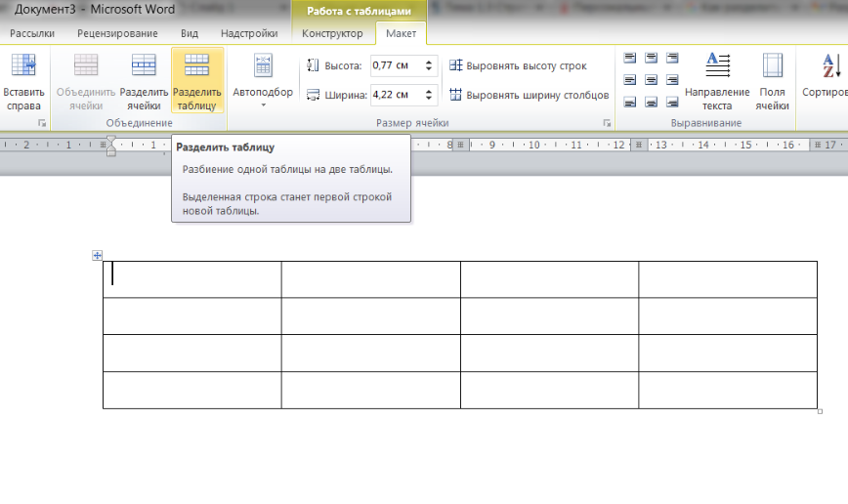The width and height of the screenshot is (848, 504).
Task: Open rows and columns dialog launcher
Action: 42,123
